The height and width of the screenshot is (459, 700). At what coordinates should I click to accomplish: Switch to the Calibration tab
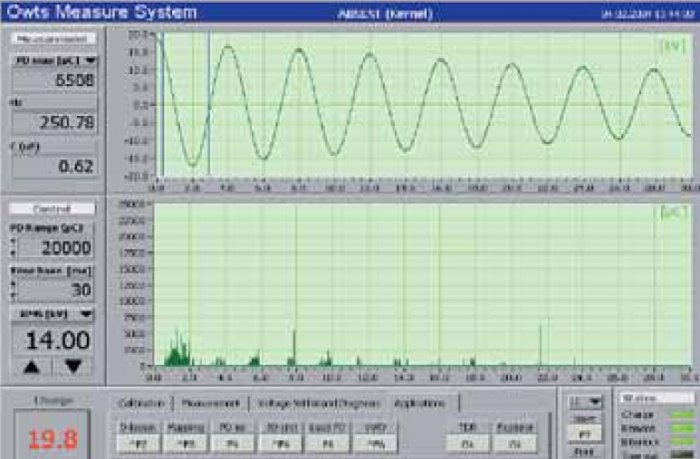(141, 404)
